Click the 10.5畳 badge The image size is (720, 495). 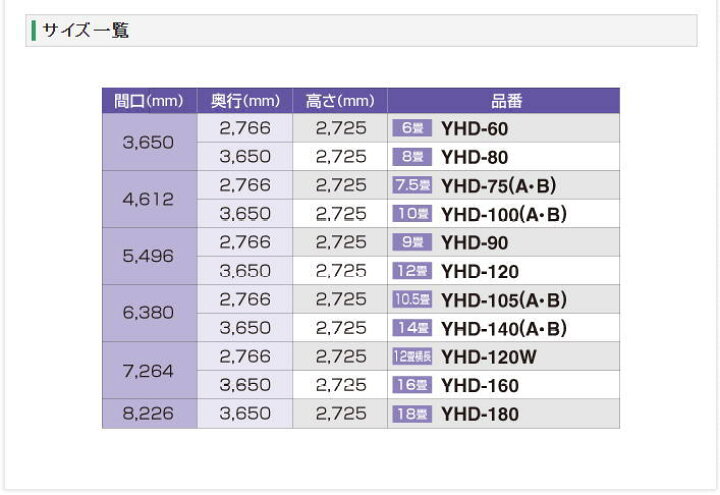[412, 299]
